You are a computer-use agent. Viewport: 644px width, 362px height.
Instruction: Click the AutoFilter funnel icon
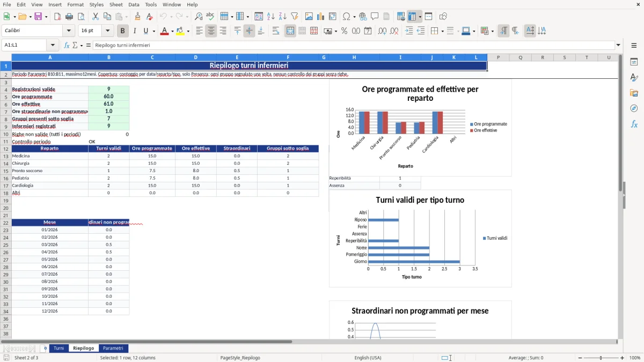294,17
